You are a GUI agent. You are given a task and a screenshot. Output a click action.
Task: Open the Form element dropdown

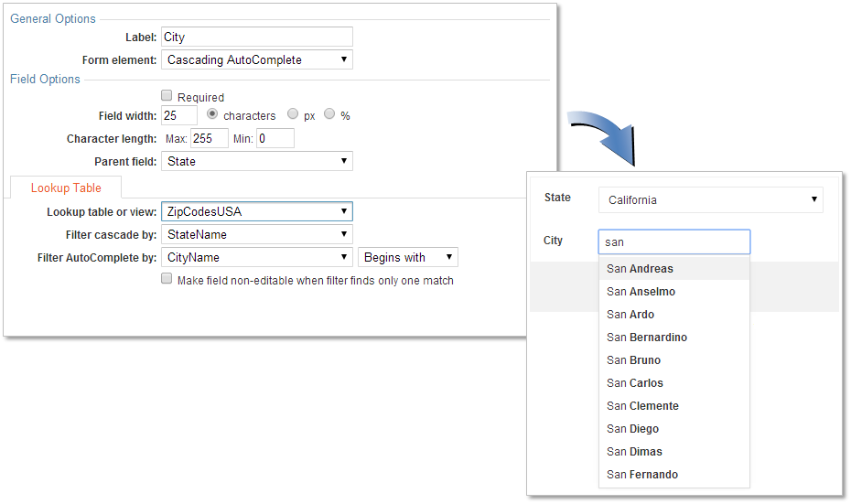coord(257,59)
